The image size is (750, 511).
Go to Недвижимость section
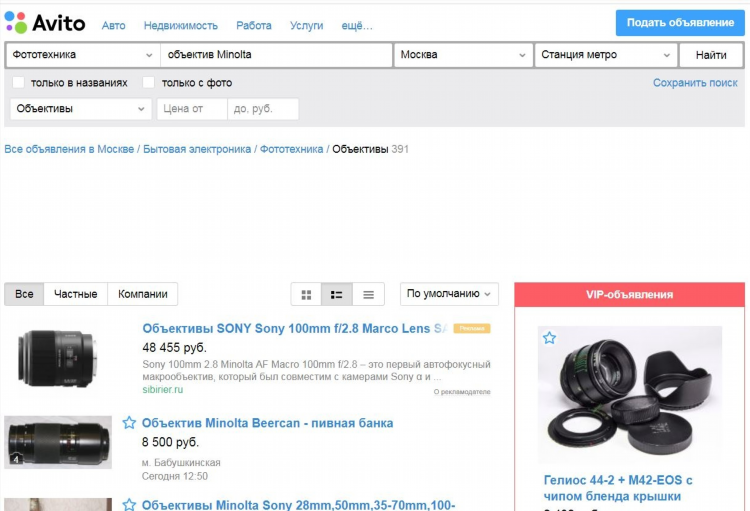click(181, 25)
